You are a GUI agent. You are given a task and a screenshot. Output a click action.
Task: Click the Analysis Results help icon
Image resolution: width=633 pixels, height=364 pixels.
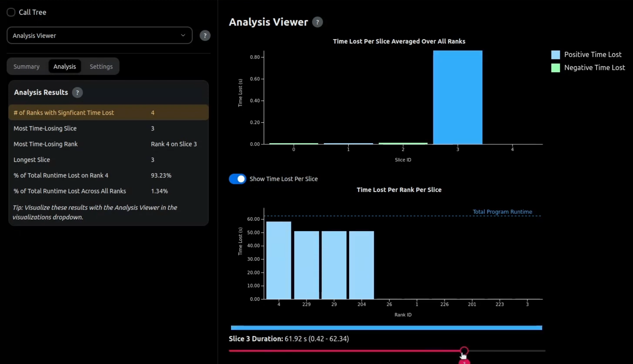click(77, 92)
